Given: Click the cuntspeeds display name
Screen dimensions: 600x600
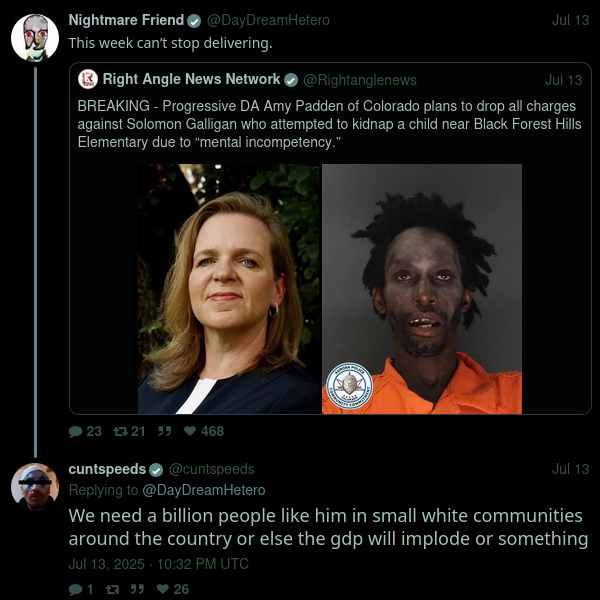Looking at the screenshot, I should click(107, 469).
